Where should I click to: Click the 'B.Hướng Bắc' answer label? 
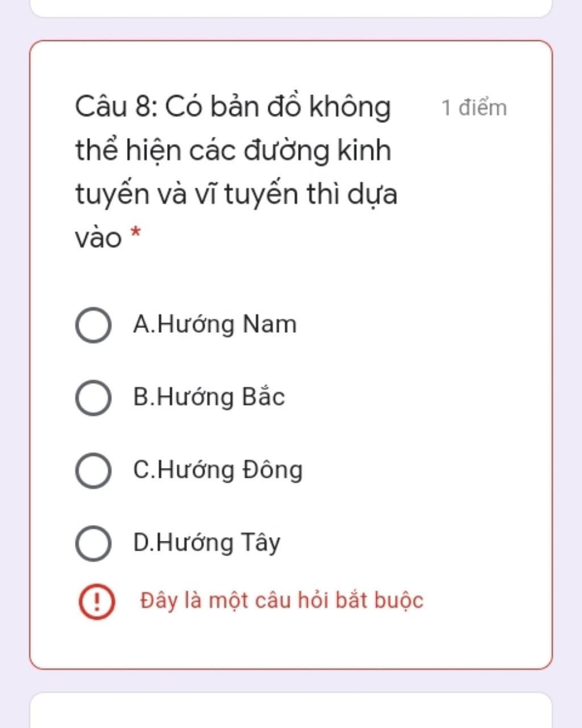(209, 396)
